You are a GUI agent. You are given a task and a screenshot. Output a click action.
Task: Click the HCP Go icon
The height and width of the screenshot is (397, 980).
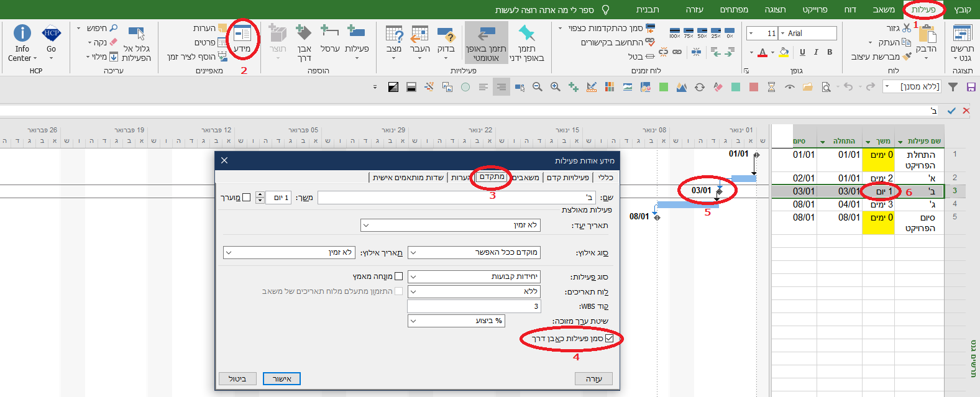coord(51,34)
